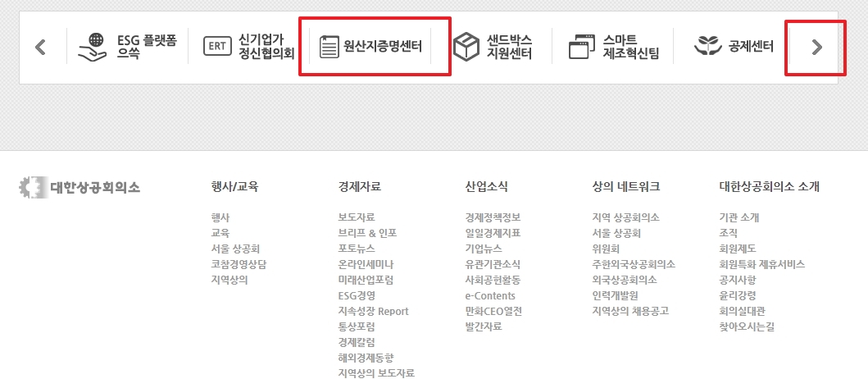Open 해외경제동향 link
Viewport: 868px width, 379px height.
point(366,358)
